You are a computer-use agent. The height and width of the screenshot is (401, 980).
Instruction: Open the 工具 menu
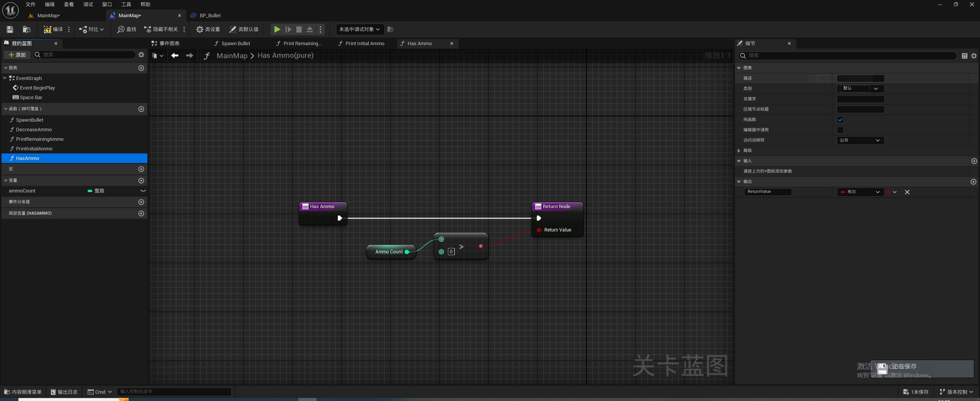(x=126, y=4)
